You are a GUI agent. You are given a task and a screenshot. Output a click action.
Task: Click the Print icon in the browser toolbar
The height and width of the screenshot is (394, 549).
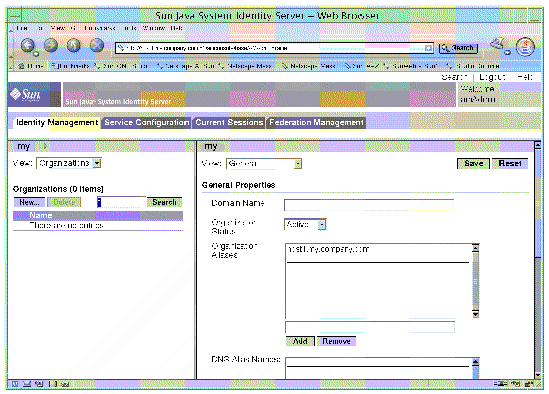pos(498,44)
